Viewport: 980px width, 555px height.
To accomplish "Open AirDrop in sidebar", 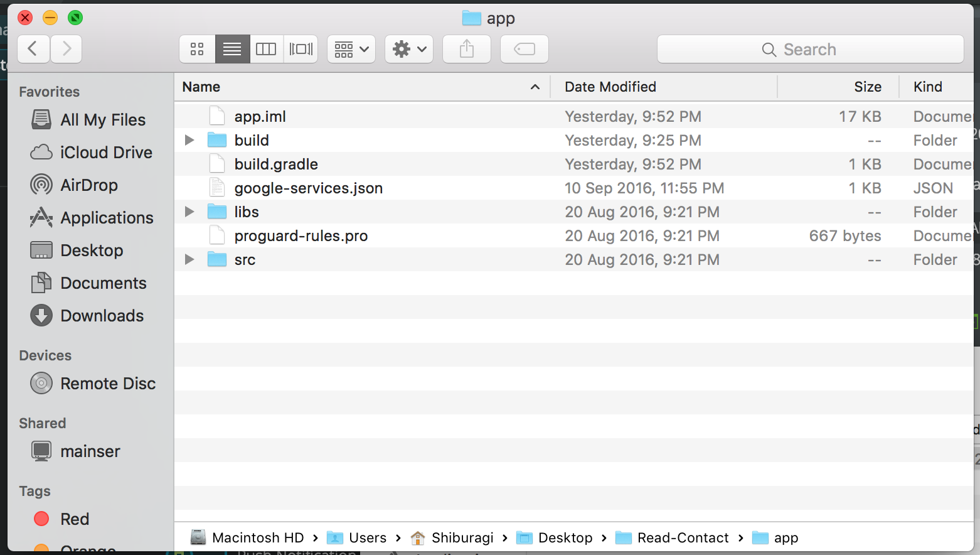I will click(x=75, y=185).
